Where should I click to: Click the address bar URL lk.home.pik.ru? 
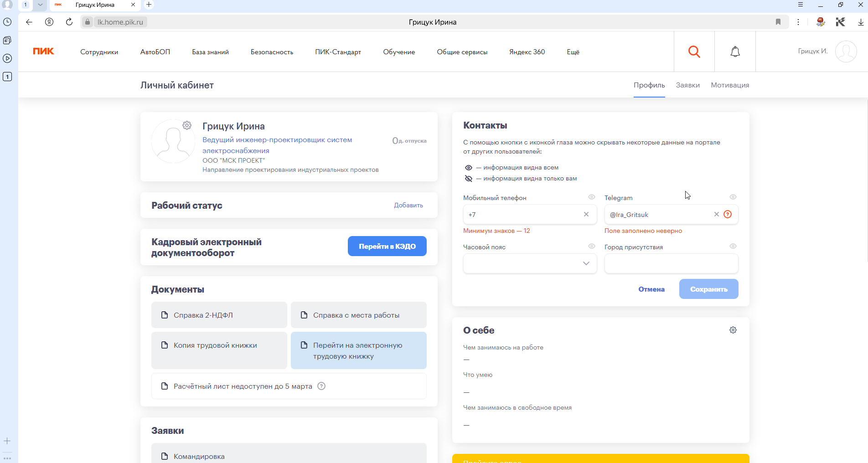point(120,22)
